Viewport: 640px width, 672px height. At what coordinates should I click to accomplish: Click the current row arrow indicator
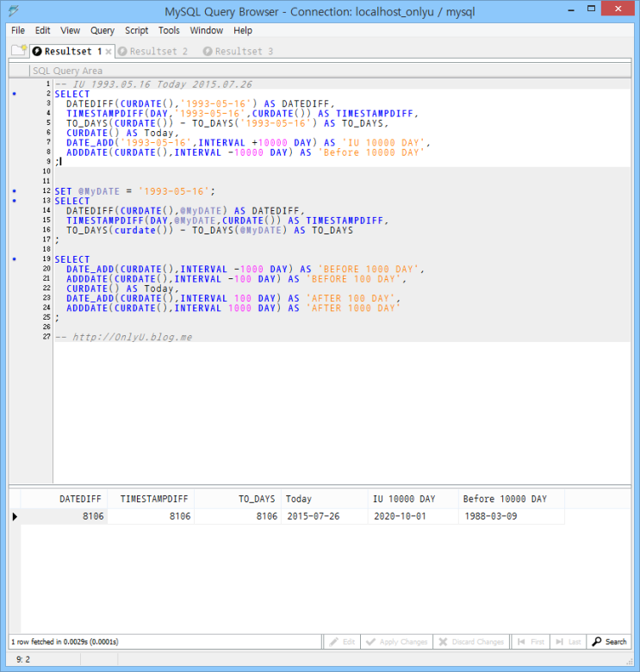pos(15,516)
